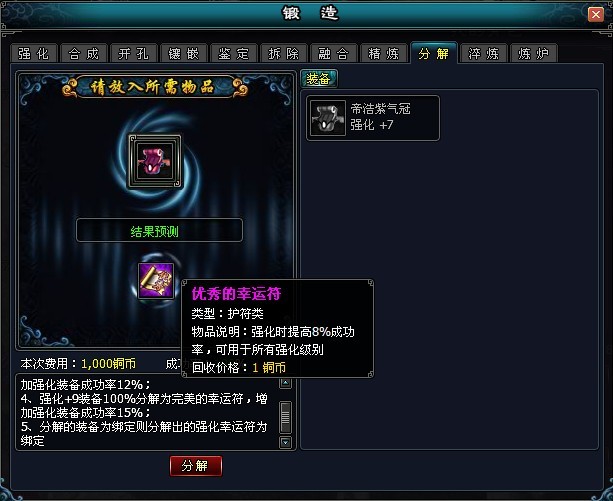Select the 镶嵌 tab
This screenshot has width=613, height=501.
tap(184, 53)
